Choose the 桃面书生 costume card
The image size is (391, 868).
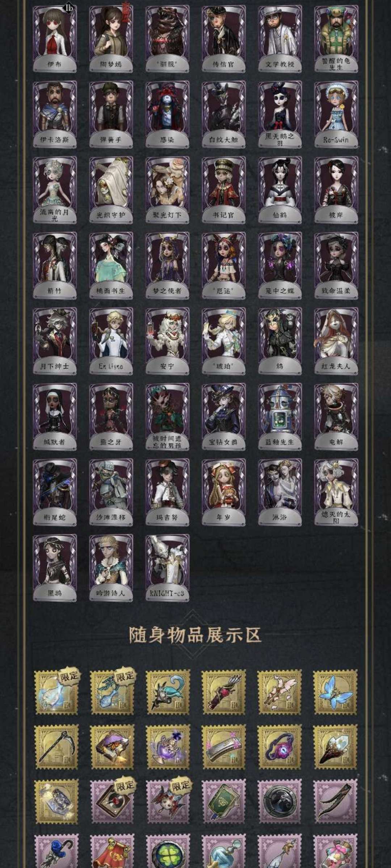(111, 265)
